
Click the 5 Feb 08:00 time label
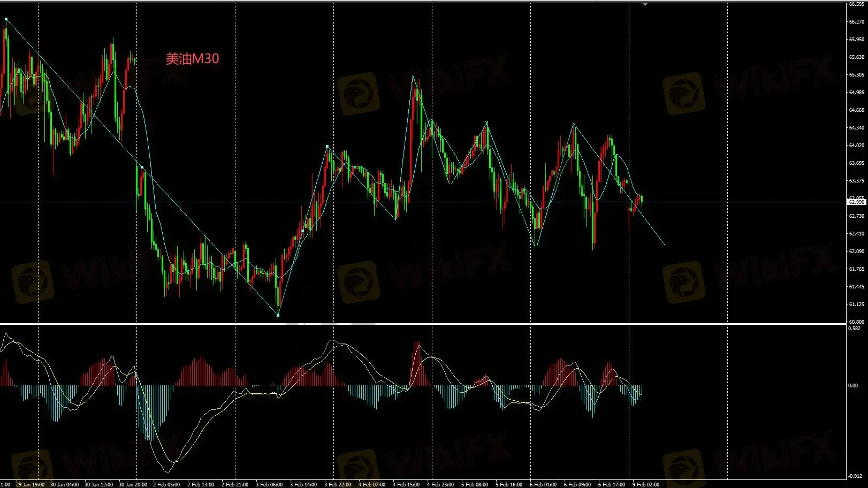pos(475,484)
